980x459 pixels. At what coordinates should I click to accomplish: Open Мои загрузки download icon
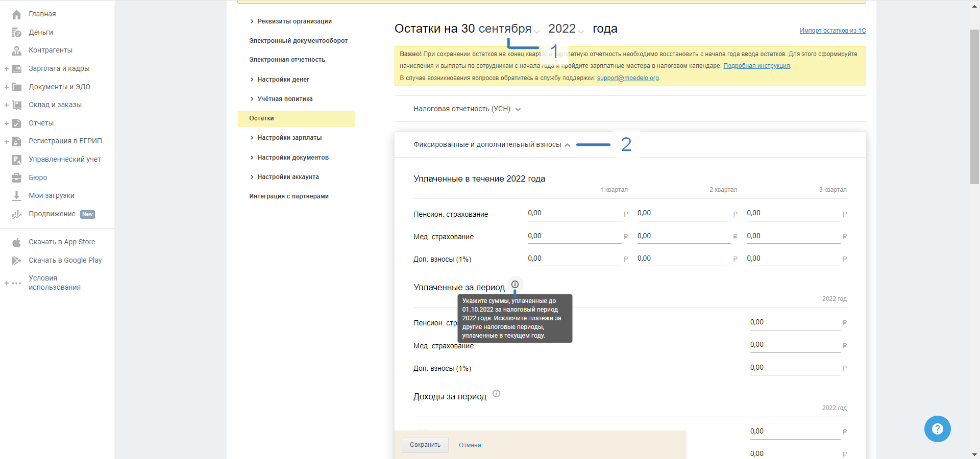click(x=16, y=196)
